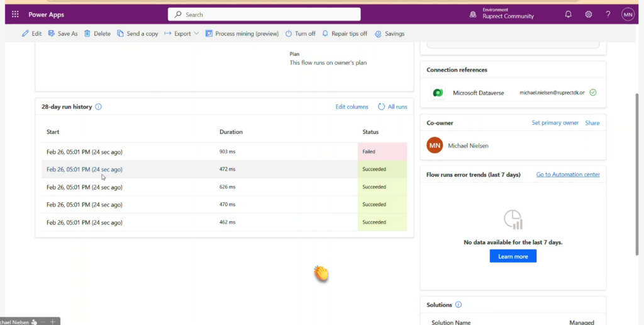Select Process mining (preview)

[x=241, y=34]
